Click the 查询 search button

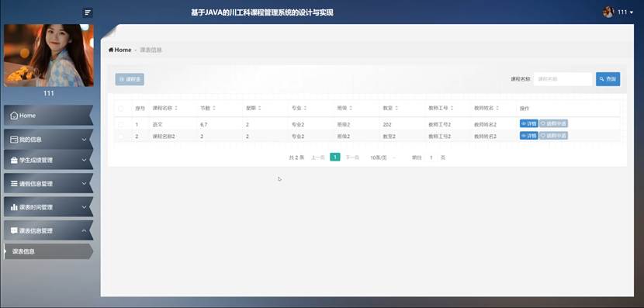(608, 79)
